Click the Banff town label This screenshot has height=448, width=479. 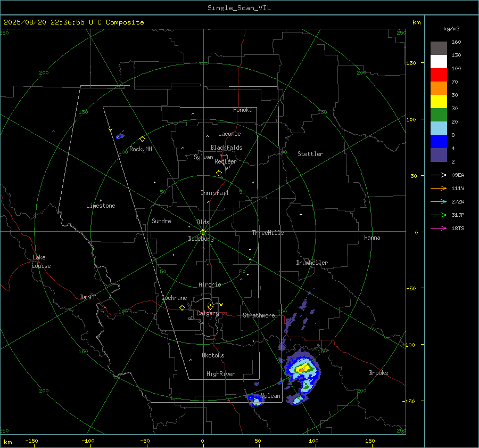pos(88,297)
